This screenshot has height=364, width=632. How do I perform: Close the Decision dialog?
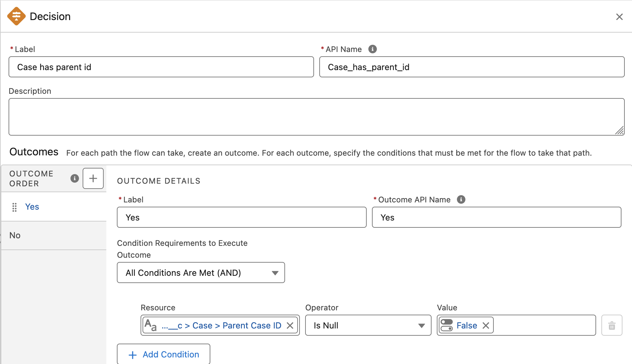pos(619,17)
